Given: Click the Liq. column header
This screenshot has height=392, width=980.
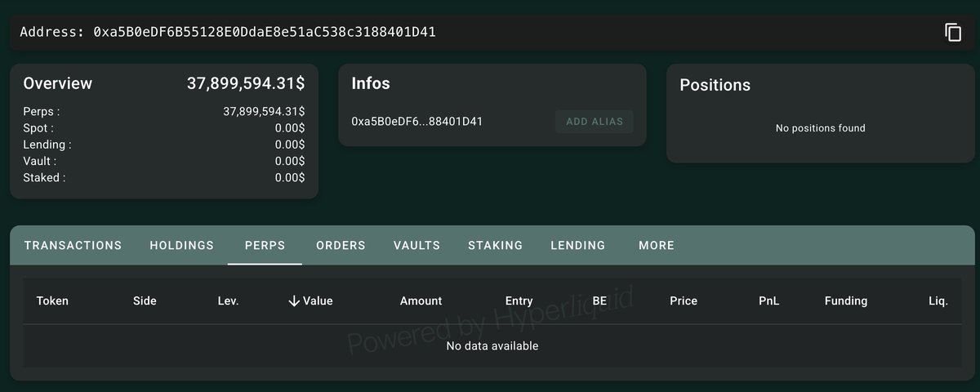Looking at the screenshot, I should 938,301.
